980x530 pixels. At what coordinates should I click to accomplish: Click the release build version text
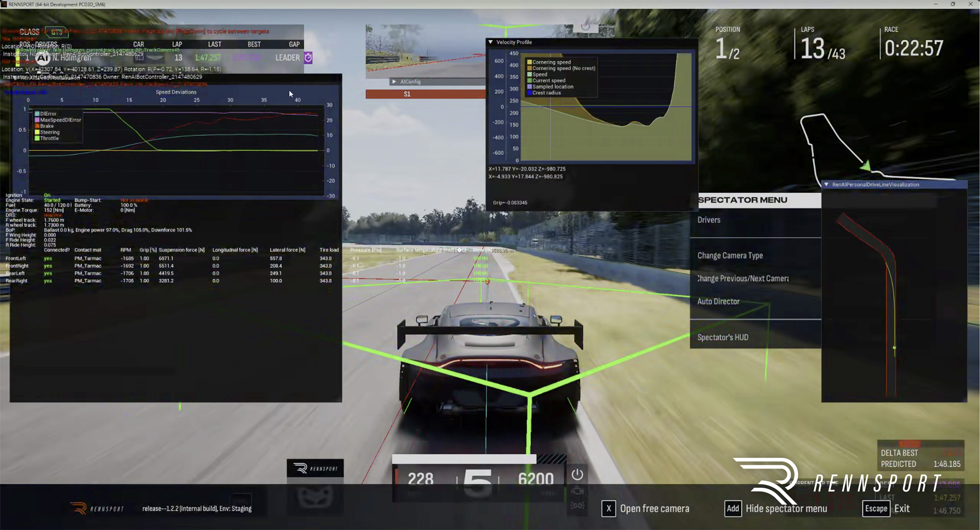point(197,509)
